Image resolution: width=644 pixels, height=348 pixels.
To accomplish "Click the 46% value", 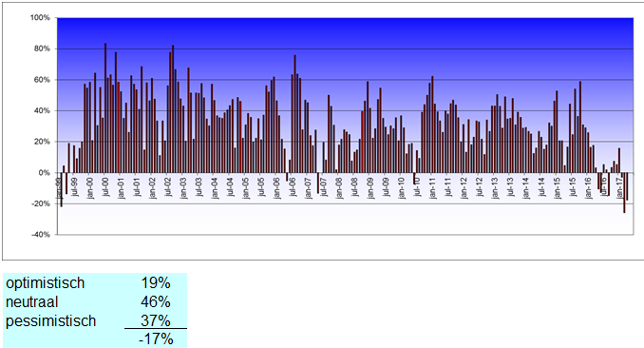I will [x=156, y=302].
